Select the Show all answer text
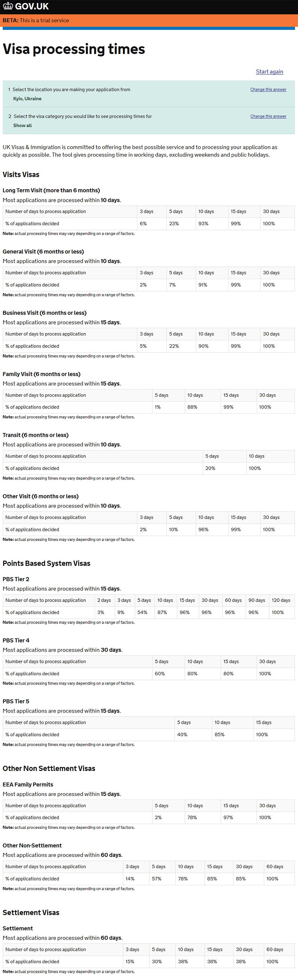The image size is (298, 980). click(23, 126)
